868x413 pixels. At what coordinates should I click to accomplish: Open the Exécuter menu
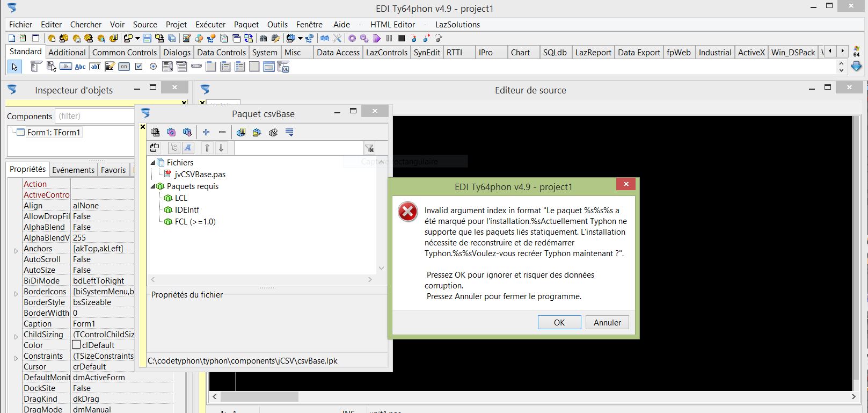coord(210,25)
